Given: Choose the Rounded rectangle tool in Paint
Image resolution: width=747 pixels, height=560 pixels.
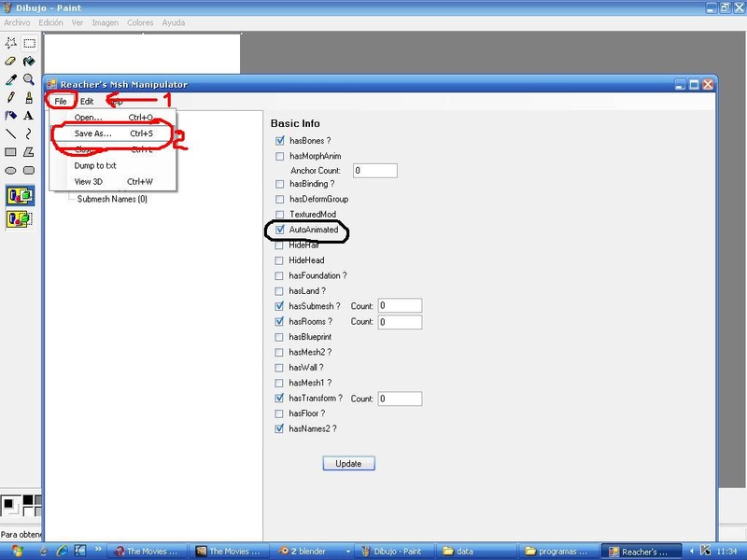Looking at the screenshot, I should 29,170.
